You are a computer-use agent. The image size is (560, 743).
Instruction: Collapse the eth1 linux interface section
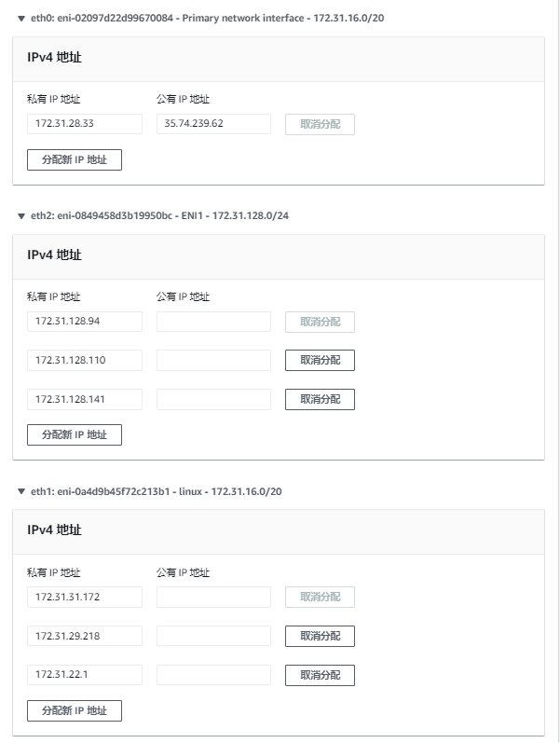20,491
